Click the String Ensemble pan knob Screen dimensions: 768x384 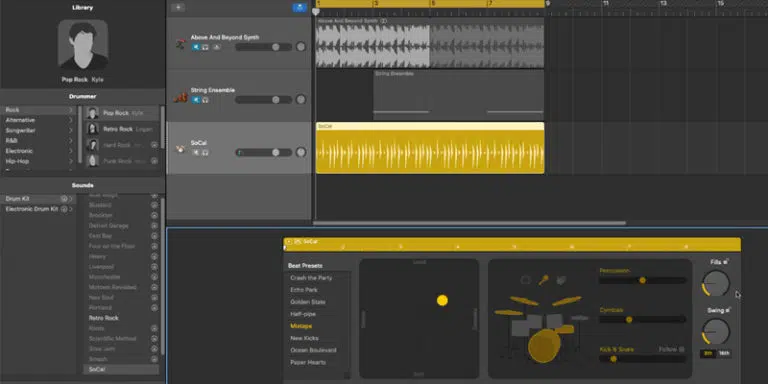[x=301, y=100]
